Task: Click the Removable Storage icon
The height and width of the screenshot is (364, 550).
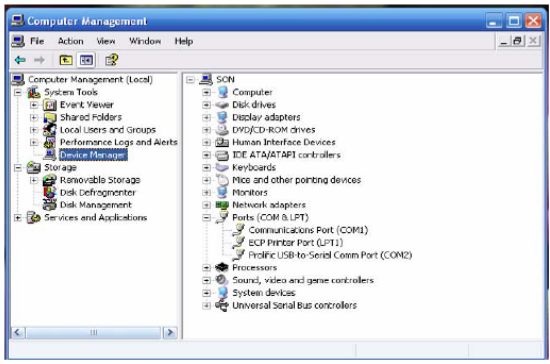Action: coord(49,180)
